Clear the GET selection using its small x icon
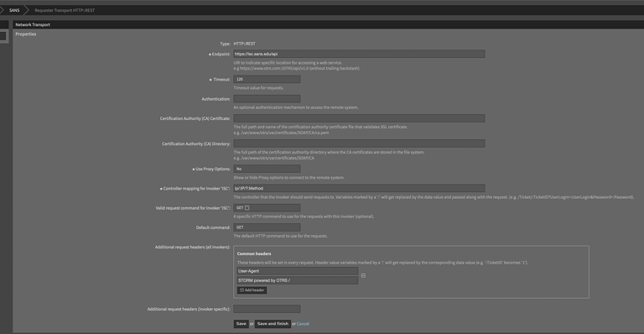Screen dimensions: 644x334 click(247, 208)
